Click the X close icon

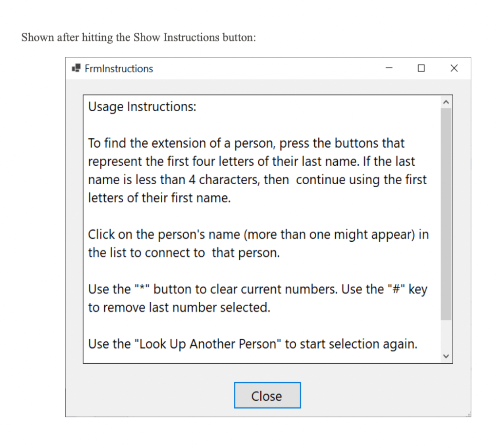(x=454, y=68)
